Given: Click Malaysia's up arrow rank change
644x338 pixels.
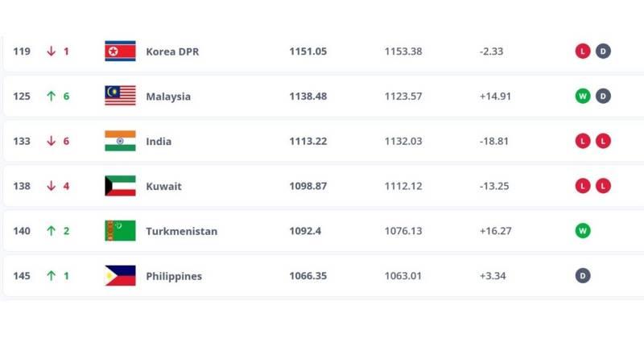Looking at the screenshot, I should coord(51,96).
